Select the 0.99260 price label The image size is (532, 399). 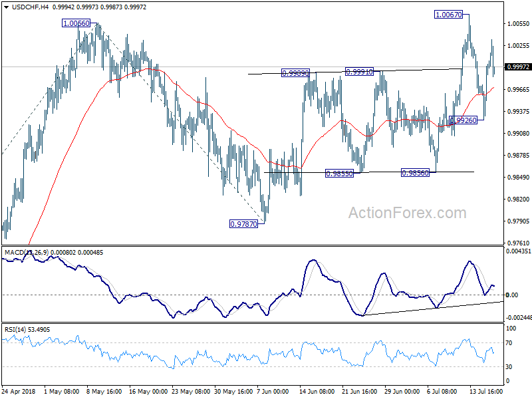coord(463,120)
